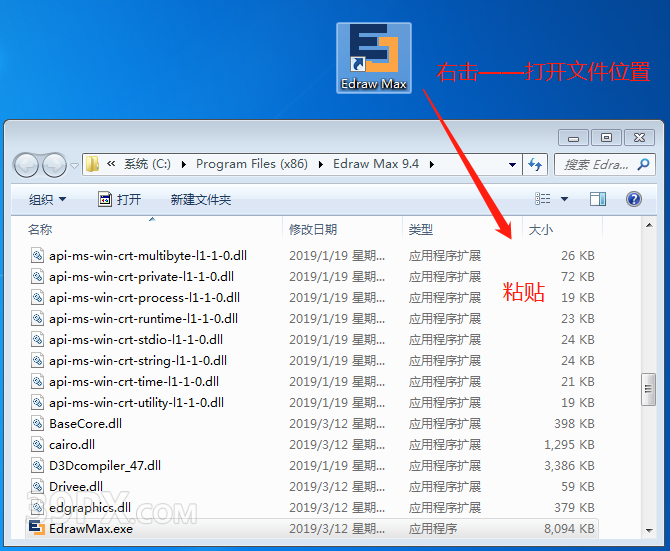Click the 3,386 KB size cell
Screen dimensions: 670x551
click(x=569, y=466)
